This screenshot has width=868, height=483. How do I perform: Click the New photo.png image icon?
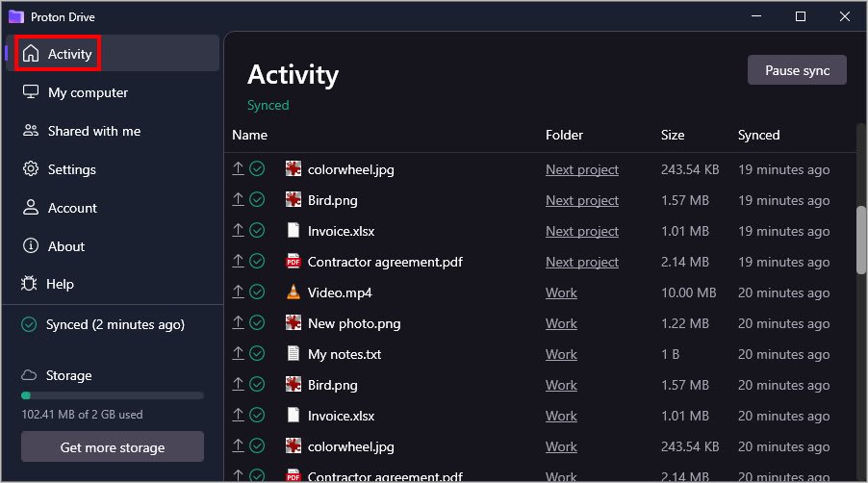coord(293,322)
